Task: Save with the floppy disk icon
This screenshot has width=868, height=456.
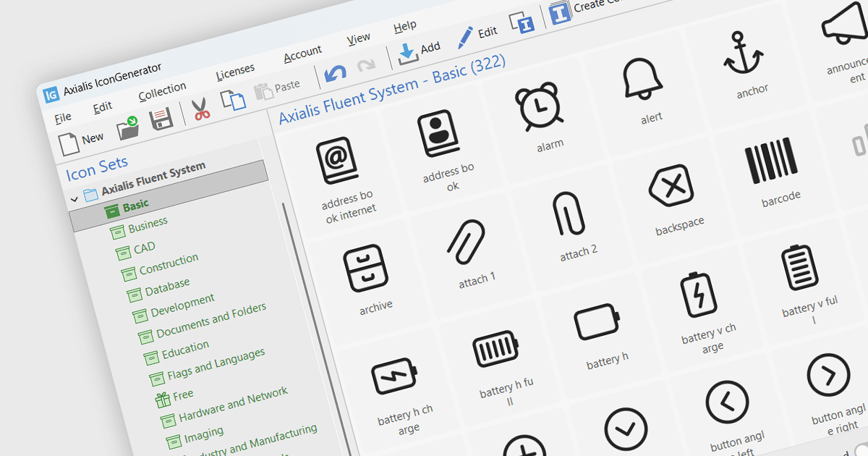Action: tap(161, 119)
